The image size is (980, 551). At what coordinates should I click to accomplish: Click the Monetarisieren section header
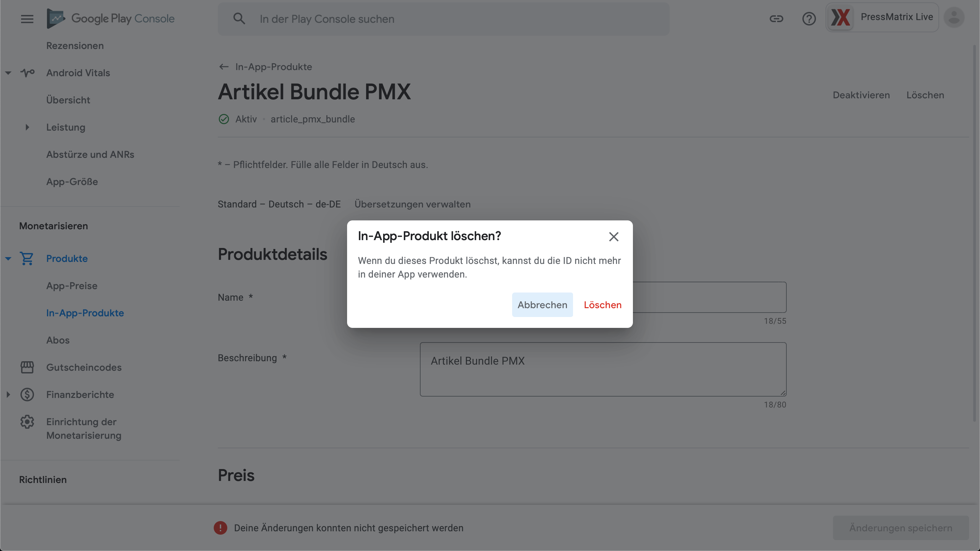(x=54, y=226)
